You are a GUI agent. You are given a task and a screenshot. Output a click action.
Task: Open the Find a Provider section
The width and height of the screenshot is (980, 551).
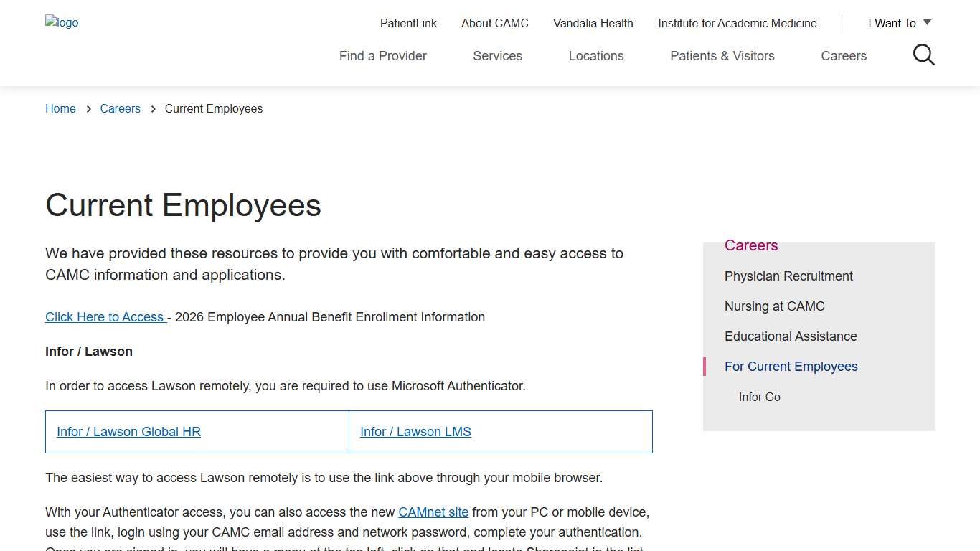(382, 55)
